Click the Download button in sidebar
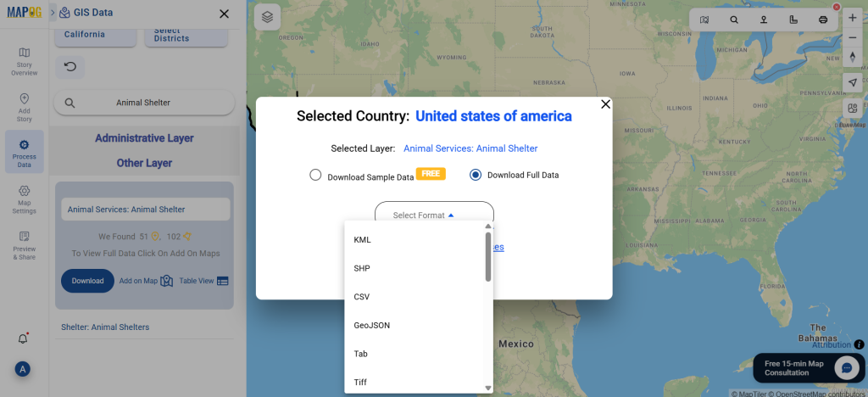This screenshot has width=868, height=397. (x=87, y=281)
